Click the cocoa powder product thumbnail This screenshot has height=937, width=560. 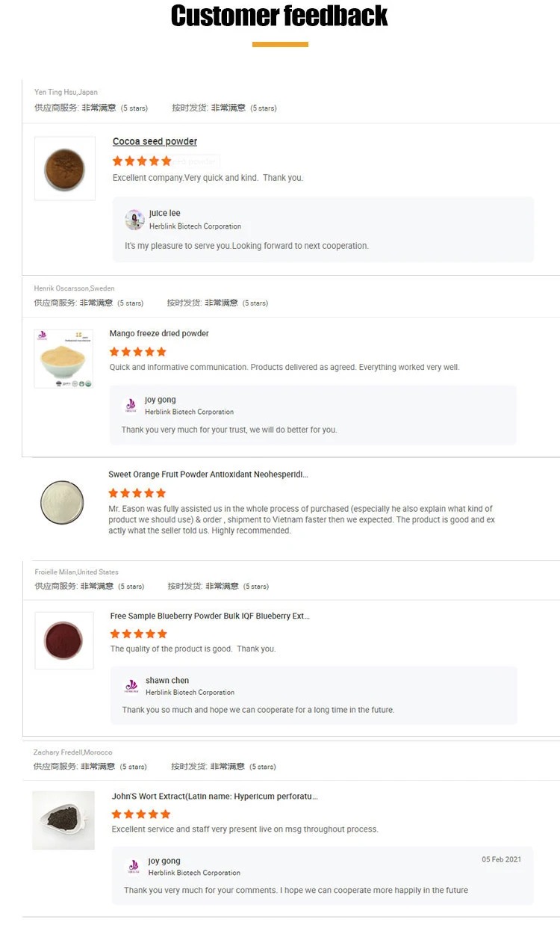[65, 168]
